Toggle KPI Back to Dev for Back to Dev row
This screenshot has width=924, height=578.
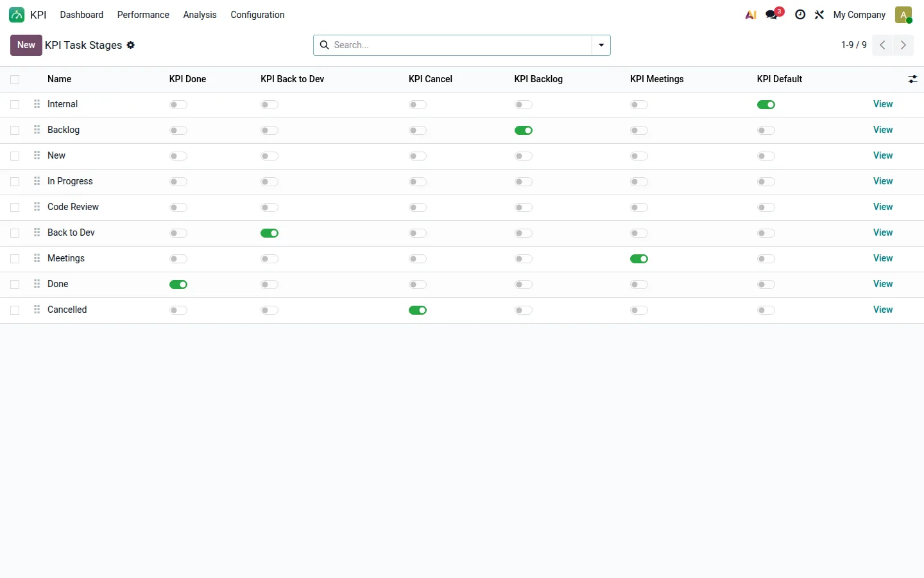(x=269, y=233)
